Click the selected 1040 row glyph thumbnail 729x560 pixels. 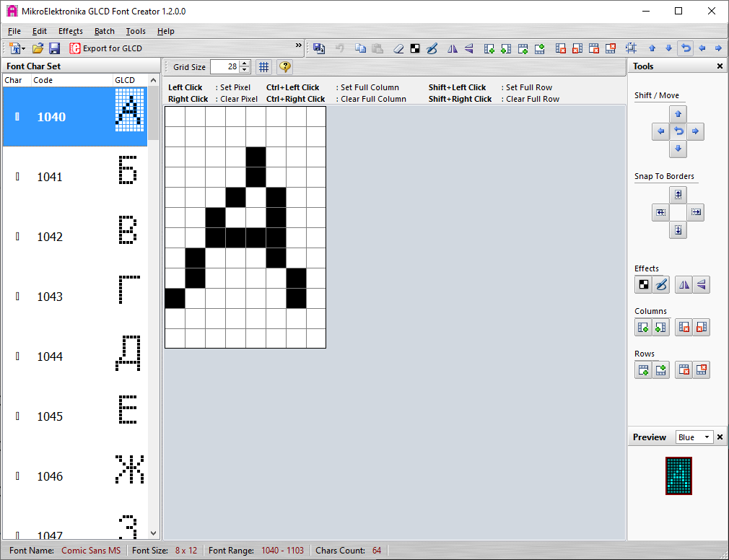click(130, 110)
